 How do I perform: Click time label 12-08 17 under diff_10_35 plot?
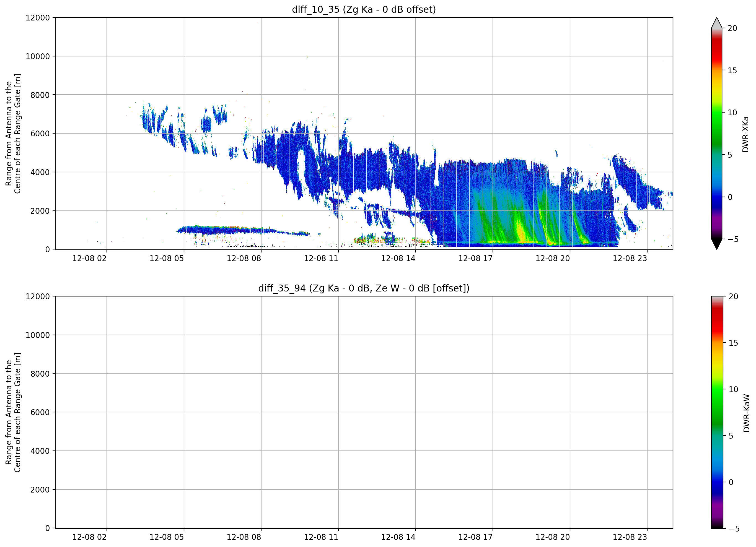[476, 259]
